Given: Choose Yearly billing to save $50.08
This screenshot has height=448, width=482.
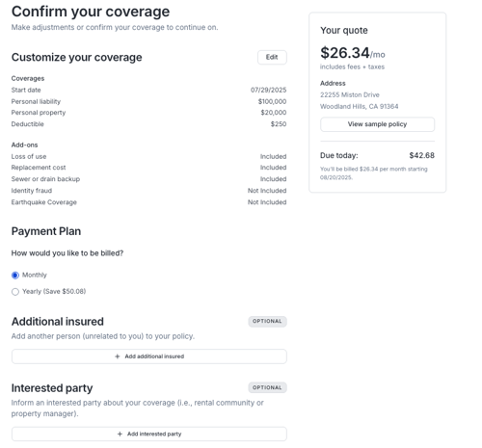Looking at the screenshot, I should [x=15, y=292].
